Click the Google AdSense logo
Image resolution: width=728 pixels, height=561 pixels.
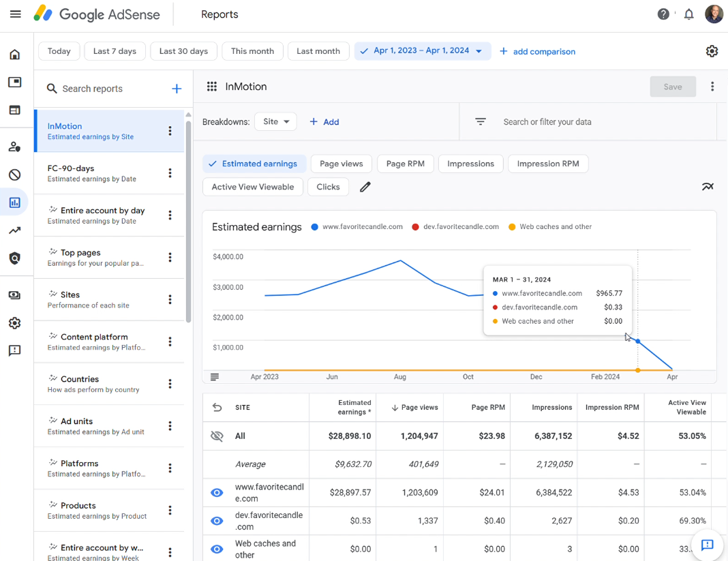(x=97, y=14)
